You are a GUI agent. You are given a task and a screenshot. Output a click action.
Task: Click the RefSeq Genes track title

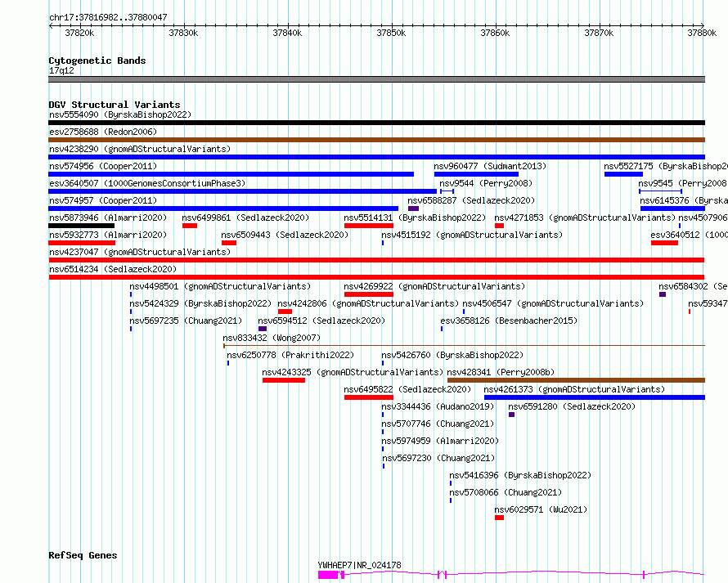(x=83, y=556)
